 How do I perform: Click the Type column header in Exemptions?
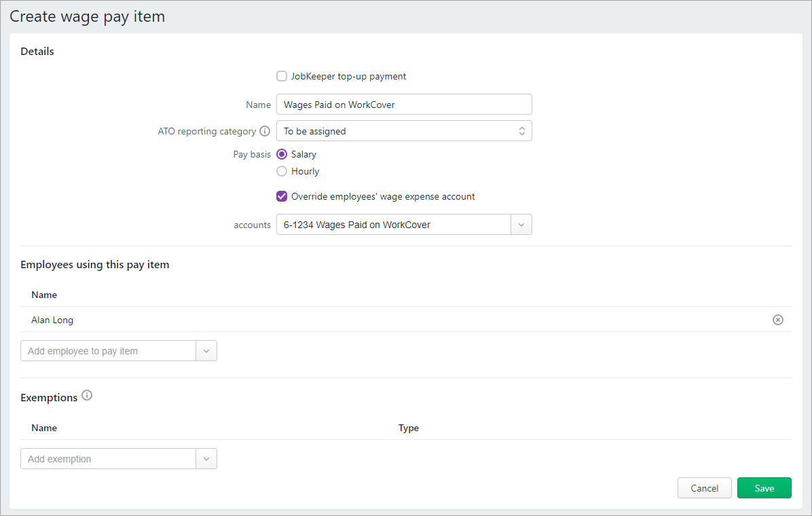(409, 428)
